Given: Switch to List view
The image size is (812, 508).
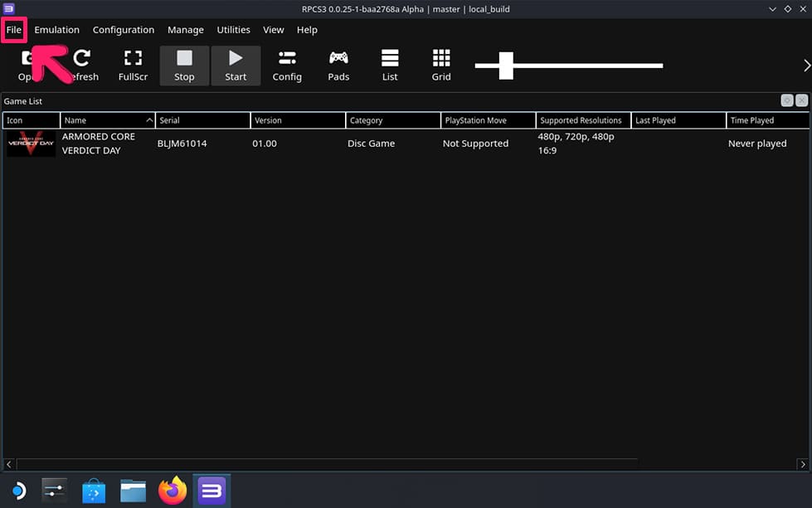Looking at the screenshot, I should tap(390, 66).
